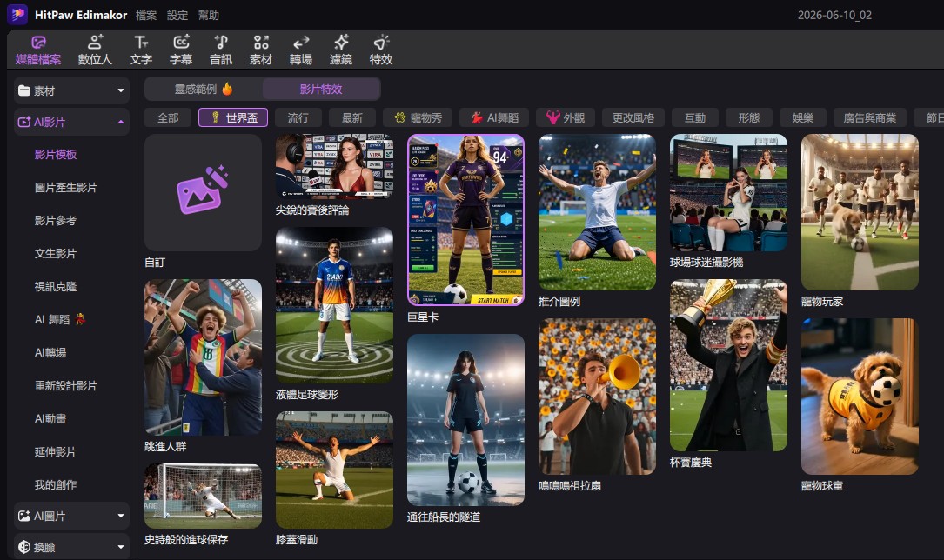
Task: Open AI動畫 in the sidebar
Action: pyautogui.click(x=50, y=418)
